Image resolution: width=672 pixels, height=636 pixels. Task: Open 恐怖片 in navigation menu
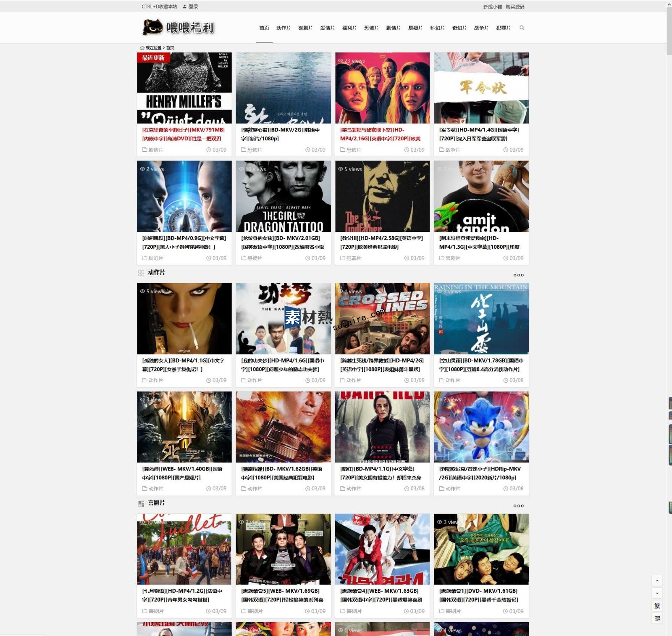coord(371,28)
